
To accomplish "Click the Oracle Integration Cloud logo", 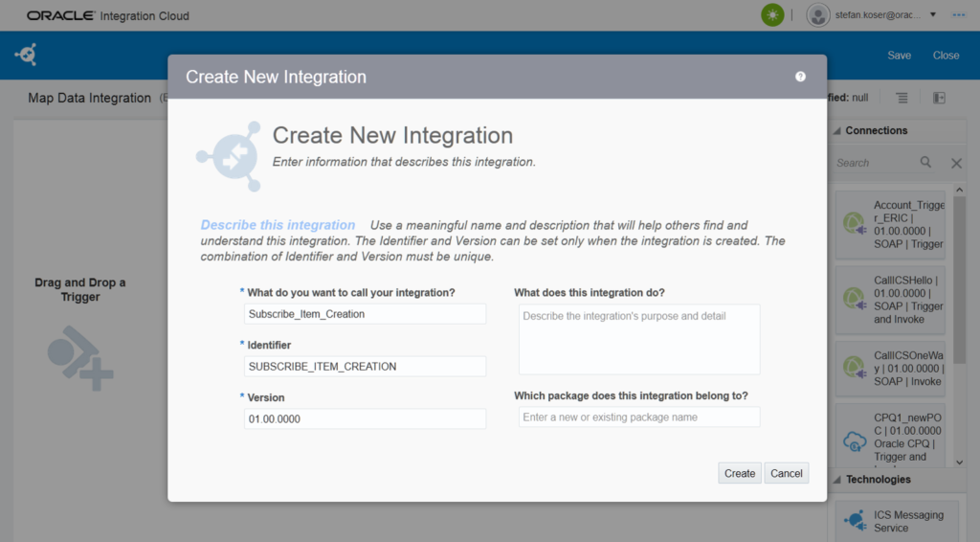I will point(107,15).
